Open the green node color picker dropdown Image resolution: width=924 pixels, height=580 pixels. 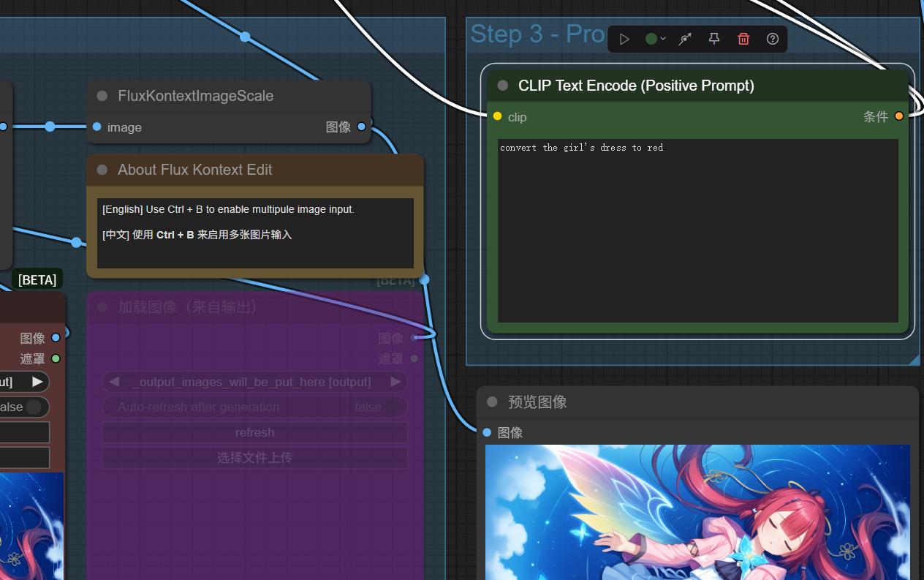(x=655, y=39)
